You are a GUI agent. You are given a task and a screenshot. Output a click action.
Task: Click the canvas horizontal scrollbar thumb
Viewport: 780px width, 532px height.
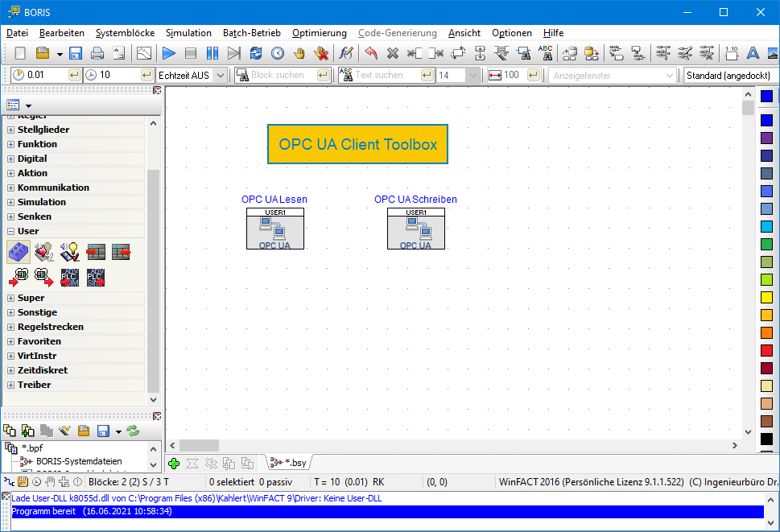coord(199,446)
